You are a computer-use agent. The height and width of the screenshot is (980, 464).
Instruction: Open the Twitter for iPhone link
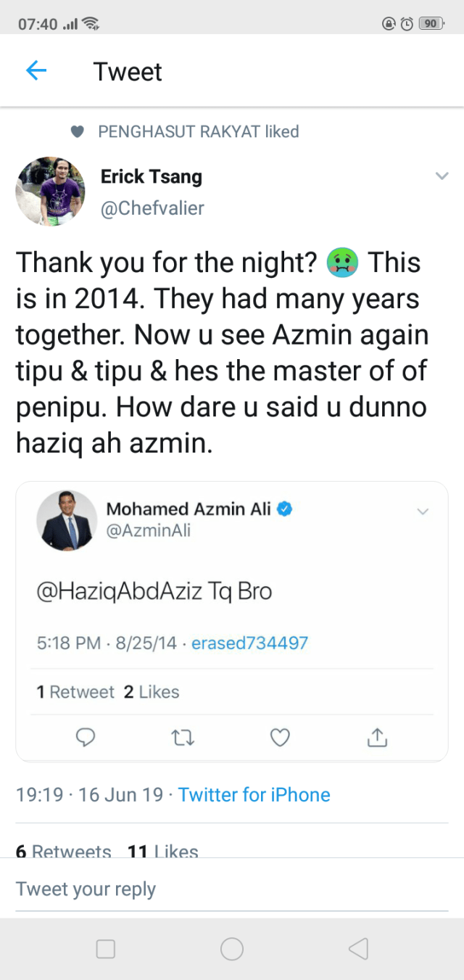(254, 794)
